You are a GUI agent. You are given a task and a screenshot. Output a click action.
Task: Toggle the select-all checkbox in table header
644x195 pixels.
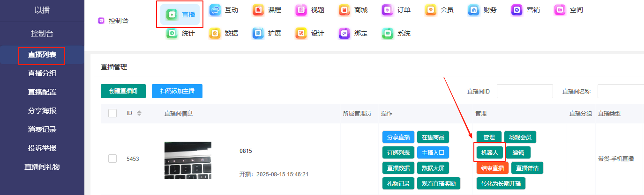[112, 113]
